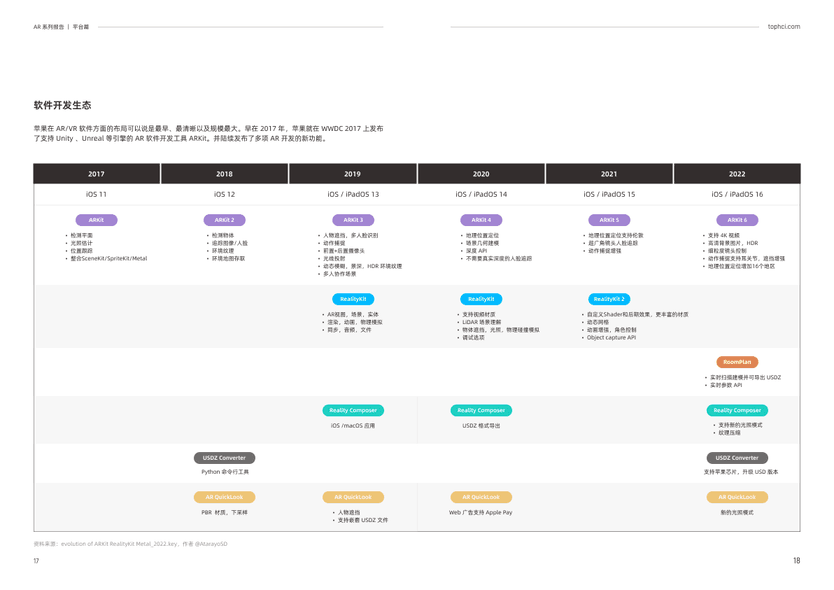Select the "深度 API" bullet under ARKit 4
Image resolution: width=834 pixels, height=590 pixels.
(x=477, y=251)
